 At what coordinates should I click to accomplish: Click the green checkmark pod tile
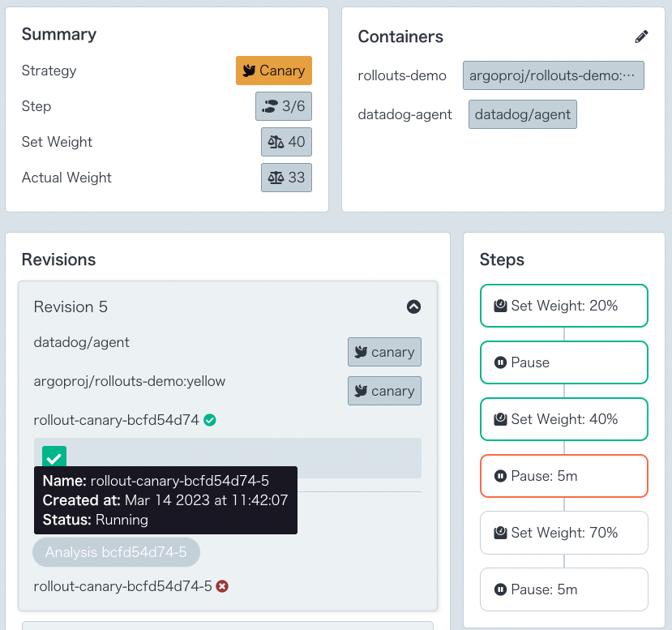(x=54, y=456)
